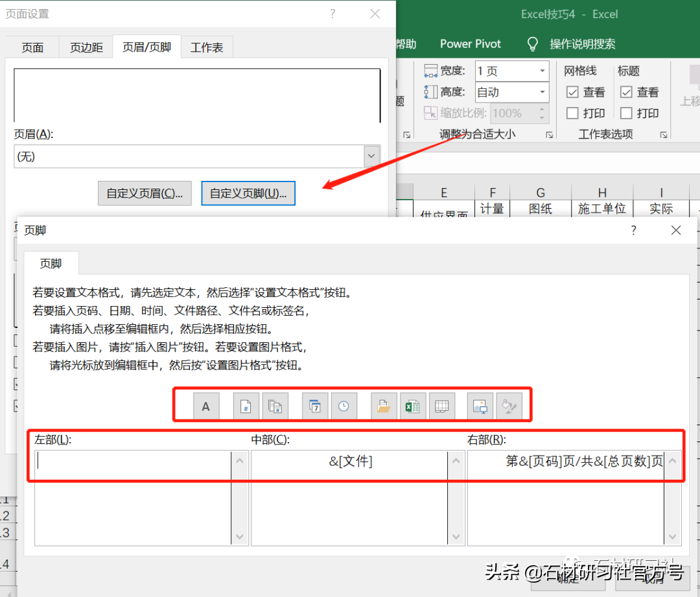Insert number of pages icon

(275, 406)
